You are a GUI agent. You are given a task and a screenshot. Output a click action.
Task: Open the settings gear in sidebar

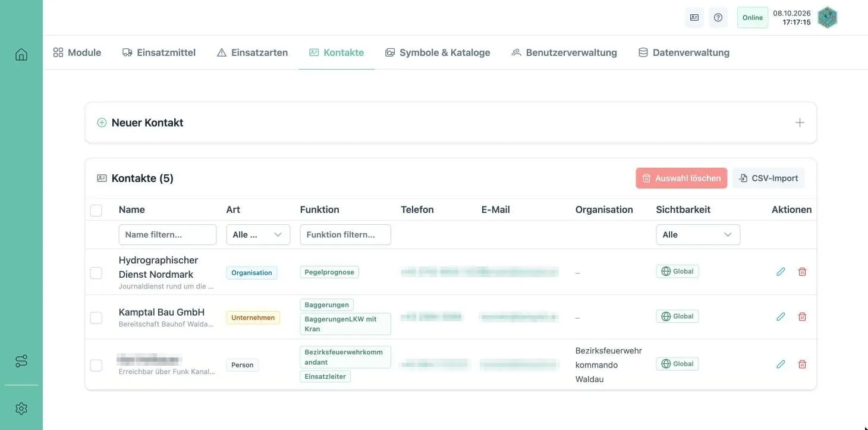point(21,409)
